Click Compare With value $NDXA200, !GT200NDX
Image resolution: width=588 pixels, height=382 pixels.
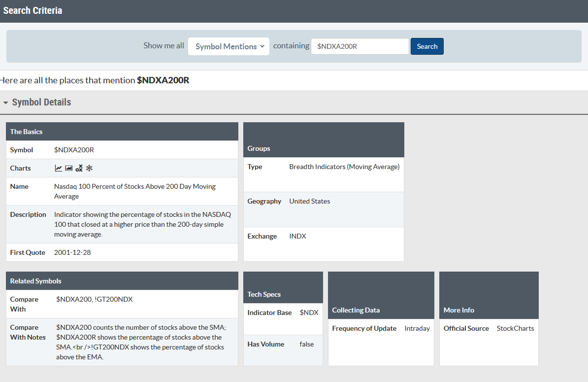pos(94,299)
